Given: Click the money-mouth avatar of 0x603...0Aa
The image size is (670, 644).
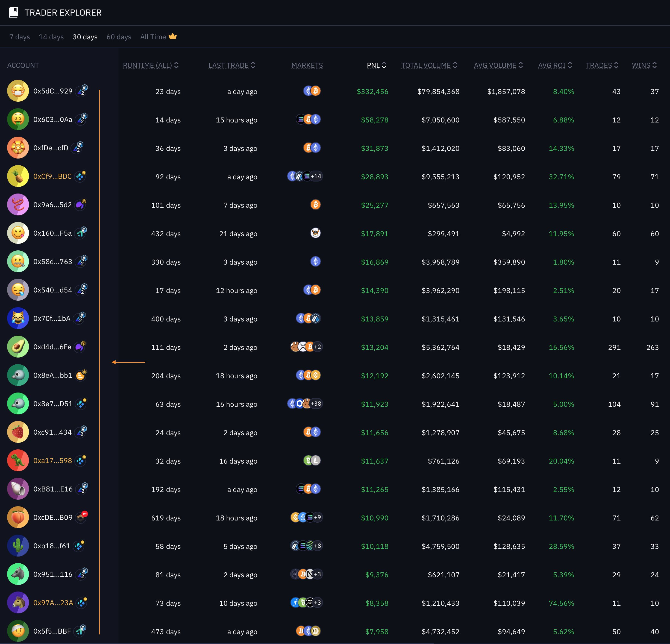Looking at the screenshot, I should point(18,119).
